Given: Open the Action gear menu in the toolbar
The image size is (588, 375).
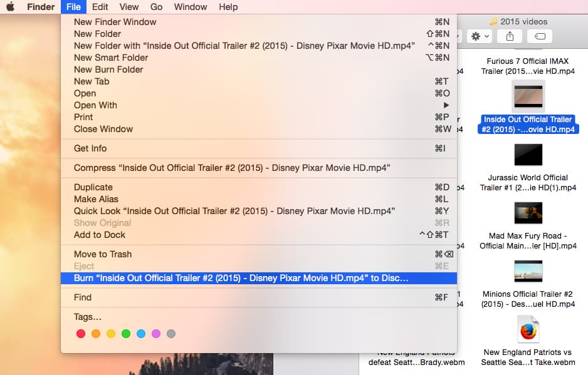Looking at the screenshot, I should coord(476,36).
